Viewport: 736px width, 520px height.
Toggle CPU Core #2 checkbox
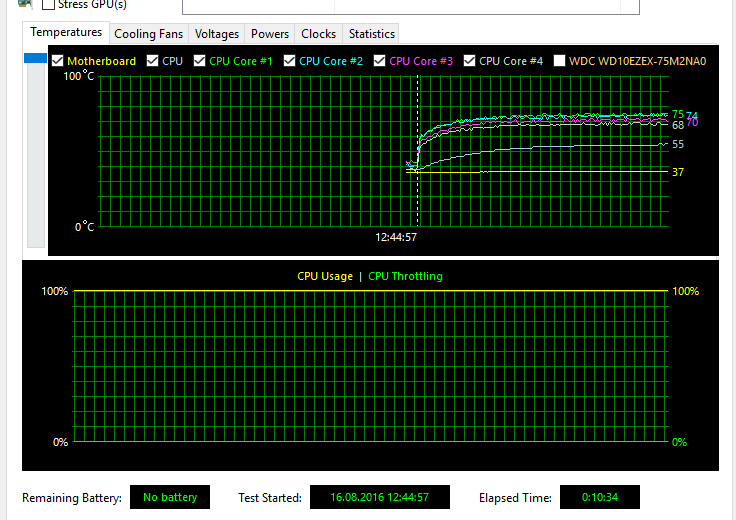290,61
